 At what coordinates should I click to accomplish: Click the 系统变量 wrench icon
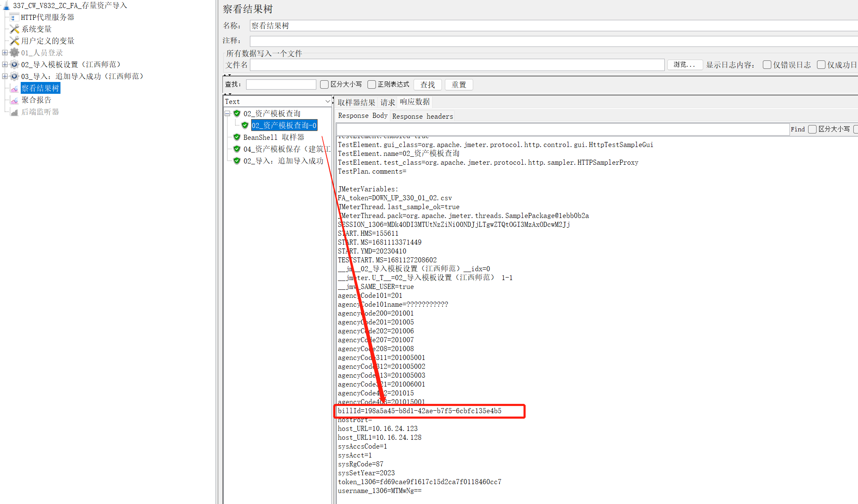[14, 29]
